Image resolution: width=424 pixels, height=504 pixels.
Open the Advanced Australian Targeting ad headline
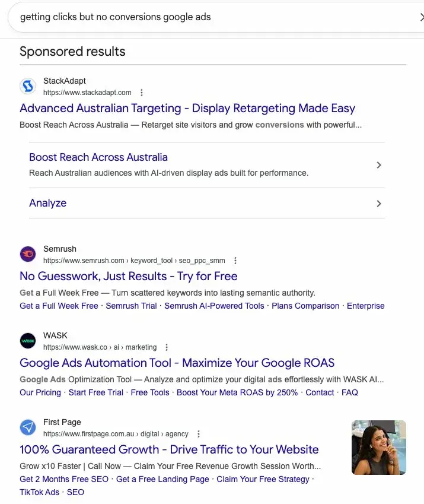point(187,108)
